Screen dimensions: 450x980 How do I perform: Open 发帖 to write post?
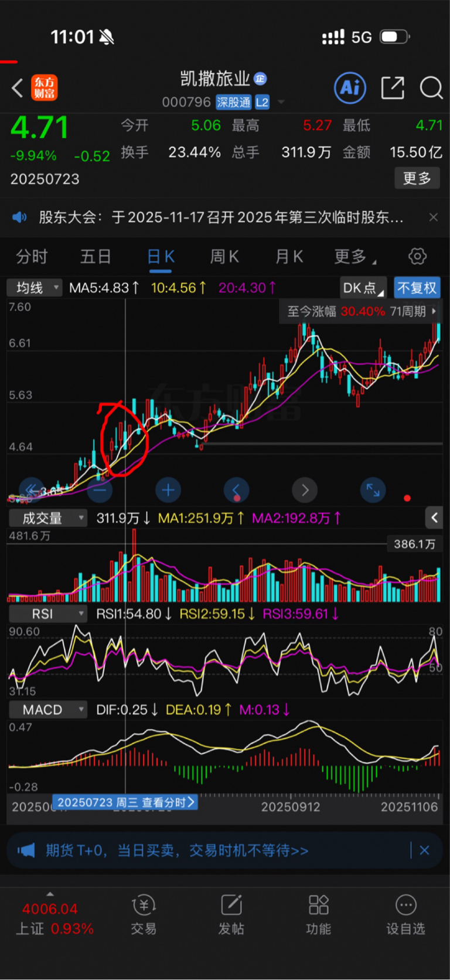231,914
